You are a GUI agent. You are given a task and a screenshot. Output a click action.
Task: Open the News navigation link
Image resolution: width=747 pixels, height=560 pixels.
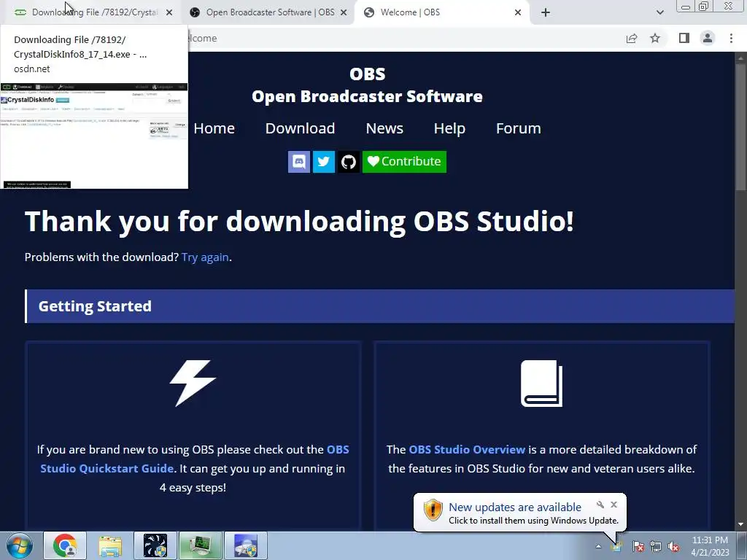(384, 128)
